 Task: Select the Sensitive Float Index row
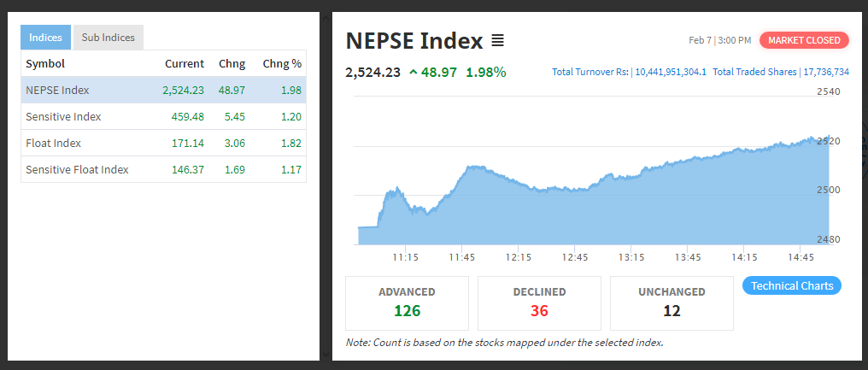tap(163, 169)
